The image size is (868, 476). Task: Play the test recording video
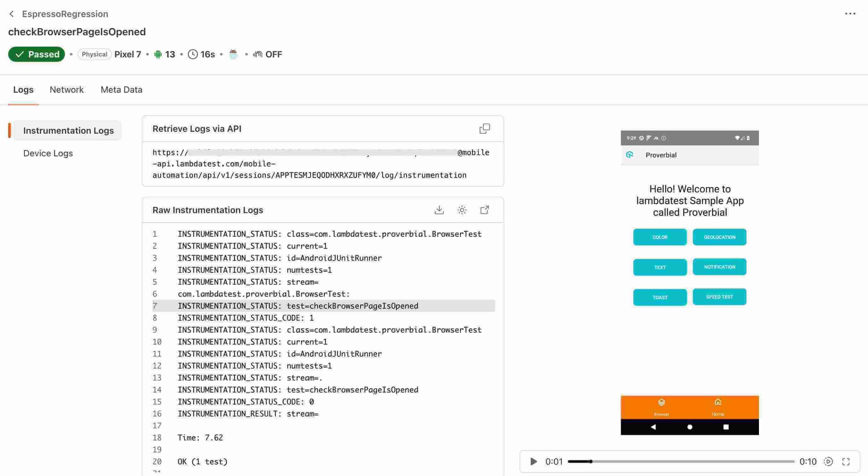(x=533, y=461)
